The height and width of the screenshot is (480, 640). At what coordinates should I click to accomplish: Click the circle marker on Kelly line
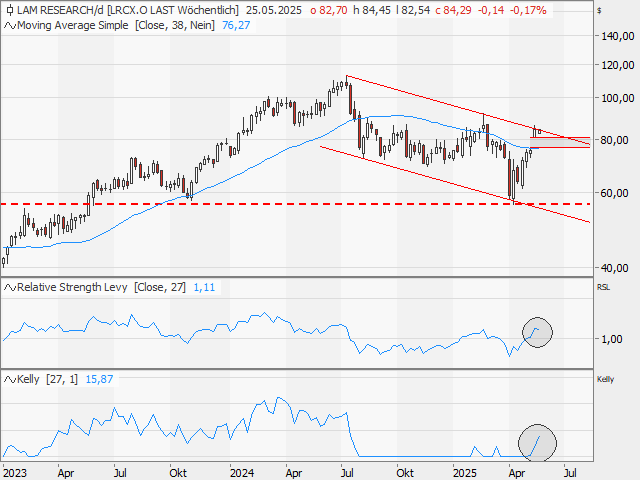[x=538, y=443]
